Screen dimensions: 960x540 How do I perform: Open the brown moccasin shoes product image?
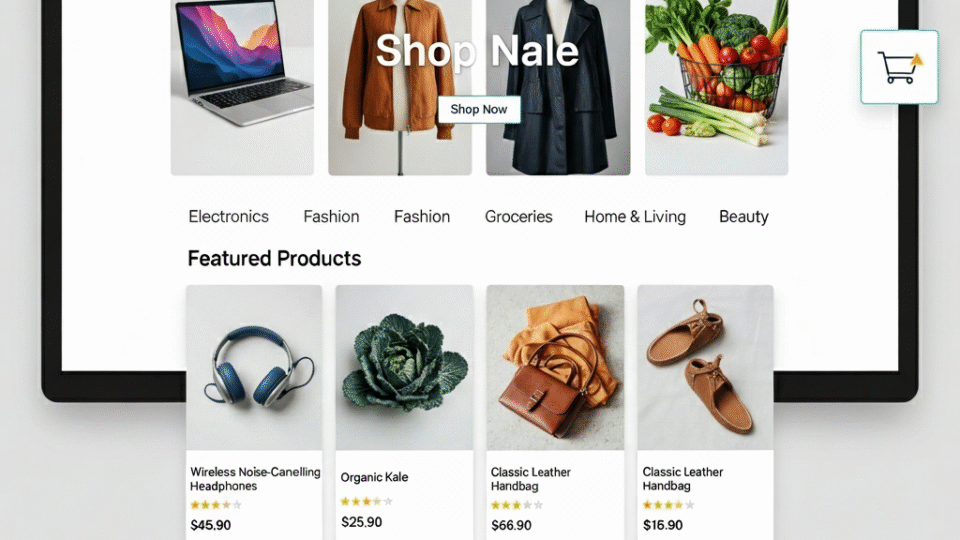tap(705, 367)
